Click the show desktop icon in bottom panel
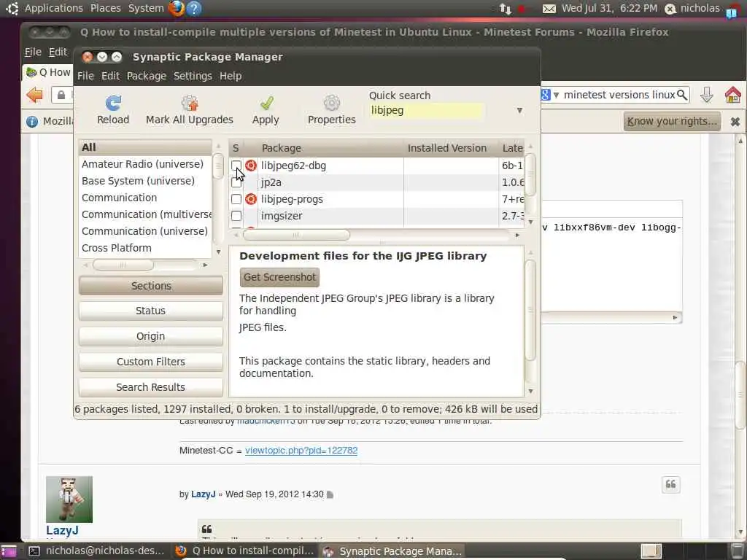 pyautogui.click(x=8, y=551)
